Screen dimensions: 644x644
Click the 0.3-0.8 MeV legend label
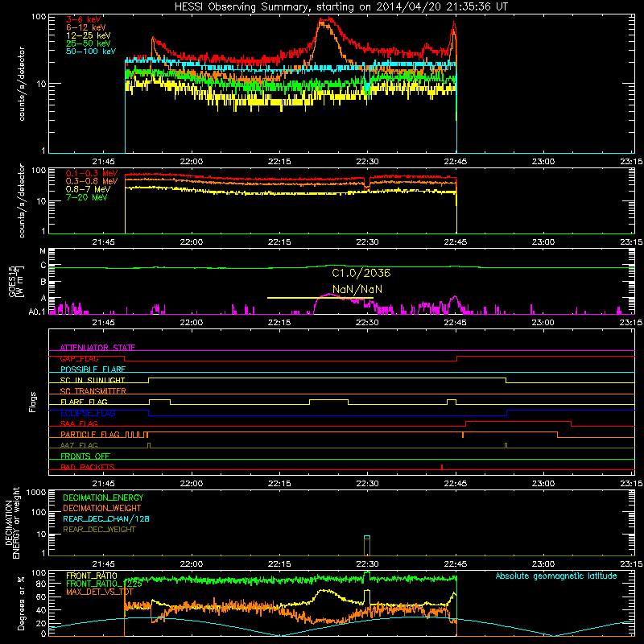tap(92, 181)
